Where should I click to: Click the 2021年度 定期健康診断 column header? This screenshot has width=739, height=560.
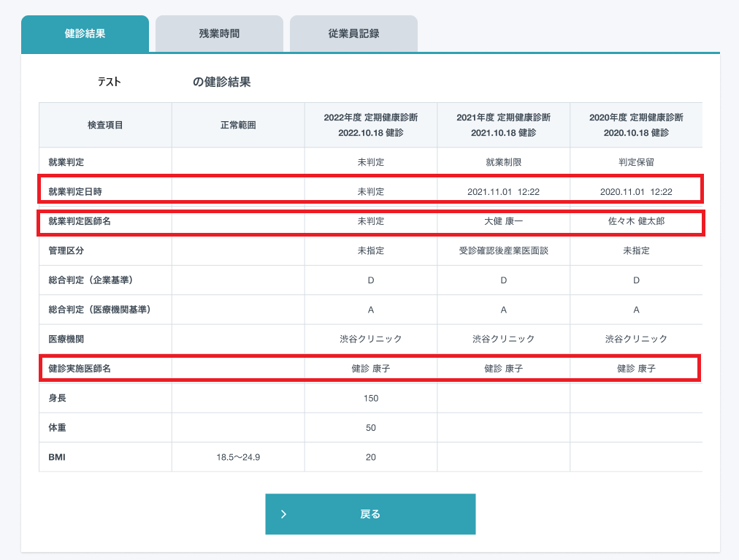pyautogui.click(x=502, y=124)
